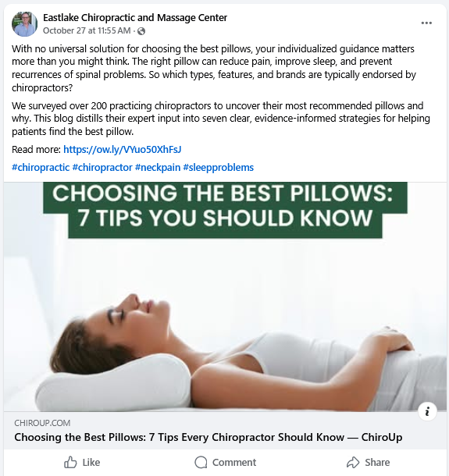
Task: Click the Comment button label
Action: [x=234, y=462]
